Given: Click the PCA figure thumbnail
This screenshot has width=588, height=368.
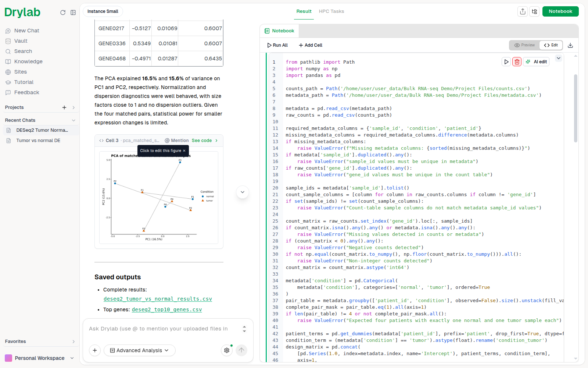Looking at the screenshot, I should pos(159,198).
